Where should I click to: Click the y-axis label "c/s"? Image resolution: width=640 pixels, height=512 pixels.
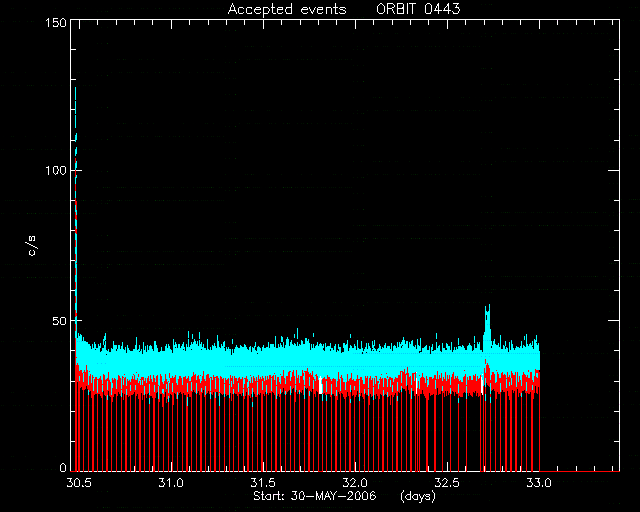32,246
